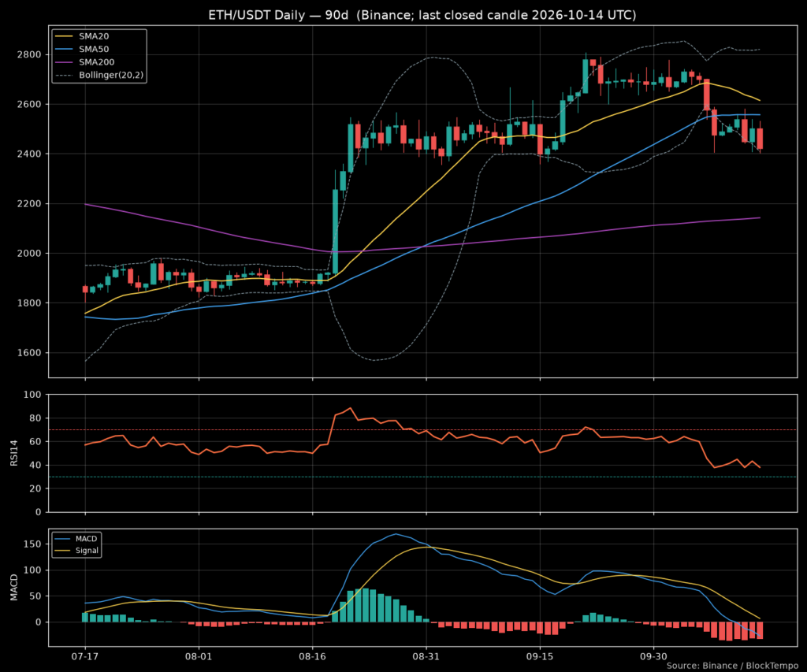Click the 20 tick on the RSI axis

36,488
